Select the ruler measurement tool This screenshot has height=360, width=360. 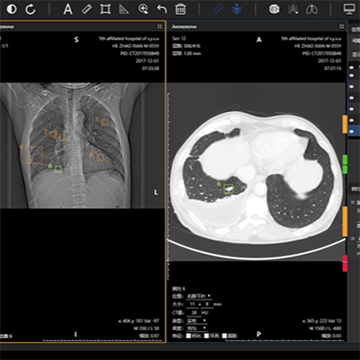coord(87,9)
